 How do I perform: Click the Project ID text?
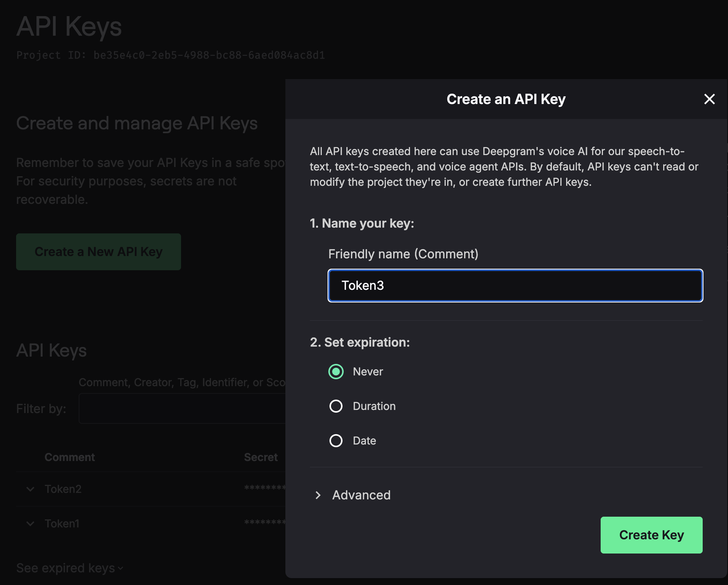pyautogui.click(x=170, y=55)
